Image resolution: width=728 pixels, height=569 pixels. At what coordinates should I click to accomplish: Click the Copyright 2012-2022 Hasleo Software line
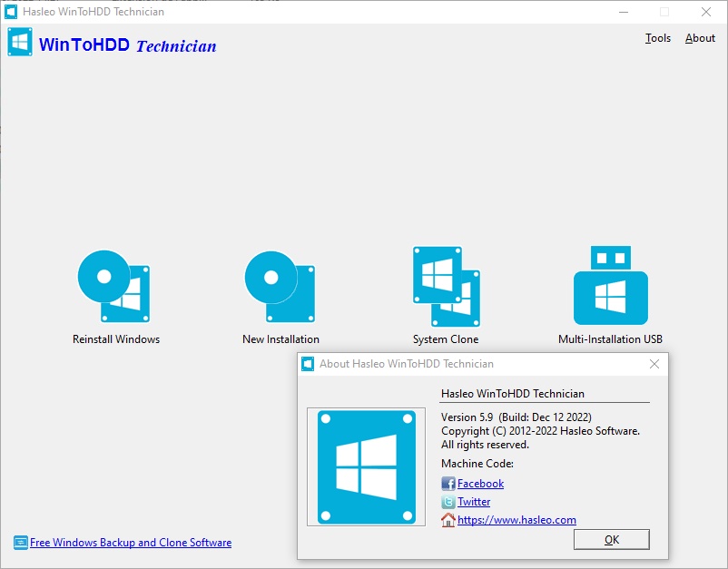click(x=540, y=431)
